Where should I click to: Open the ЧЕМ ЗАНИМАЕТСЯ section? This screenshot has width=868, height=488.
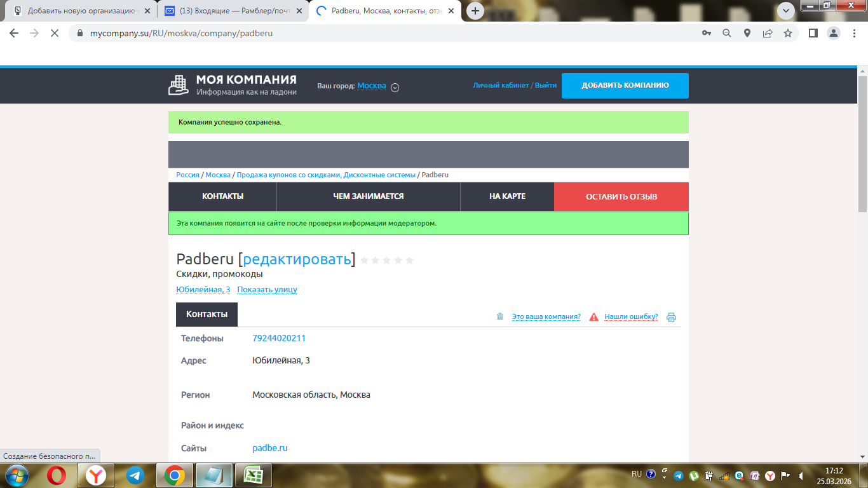369,196
